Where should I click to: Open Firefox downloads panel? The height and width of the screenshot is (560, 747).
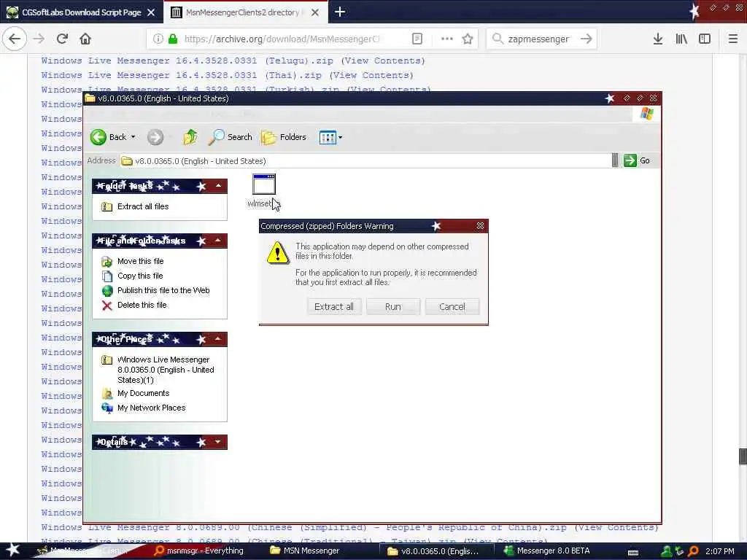click(x=658, y=39)
